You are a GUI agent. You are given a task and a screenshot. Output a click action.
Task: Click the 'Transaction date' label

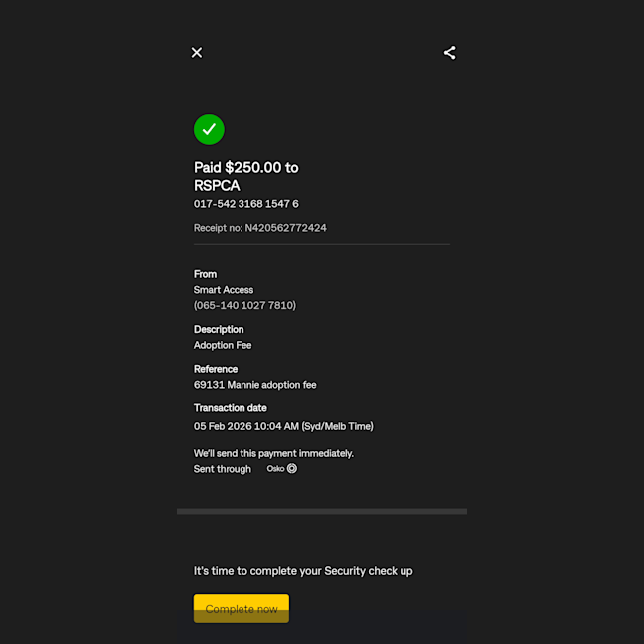pos(230,408)
